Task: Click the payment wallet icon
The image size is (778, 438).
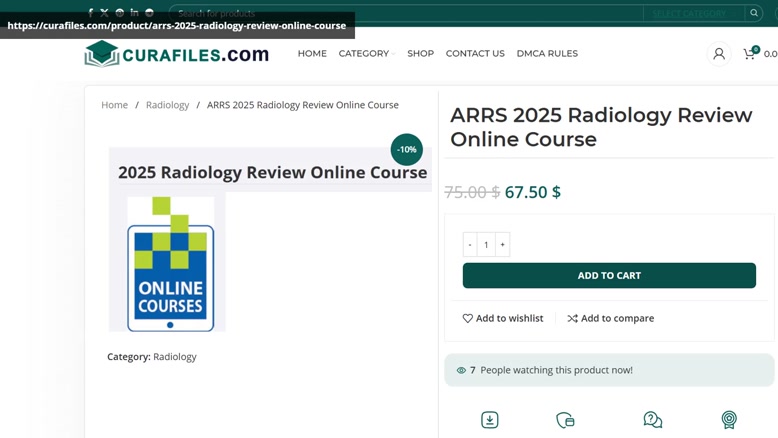Action: [566, 420]
